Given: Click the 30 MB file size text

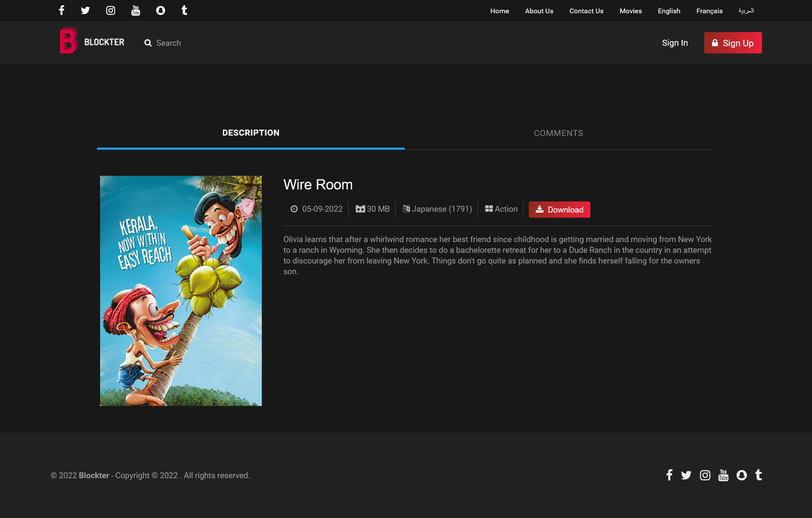Looking at the screenshot, I should (379, 209).
